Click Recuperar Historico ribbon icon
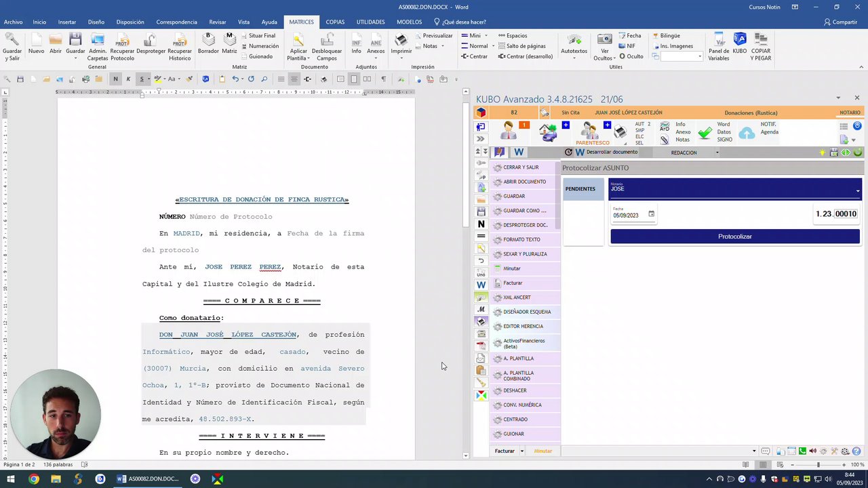Image resolution: width=868 pixels, height=488 pixels. coord(180,46)
